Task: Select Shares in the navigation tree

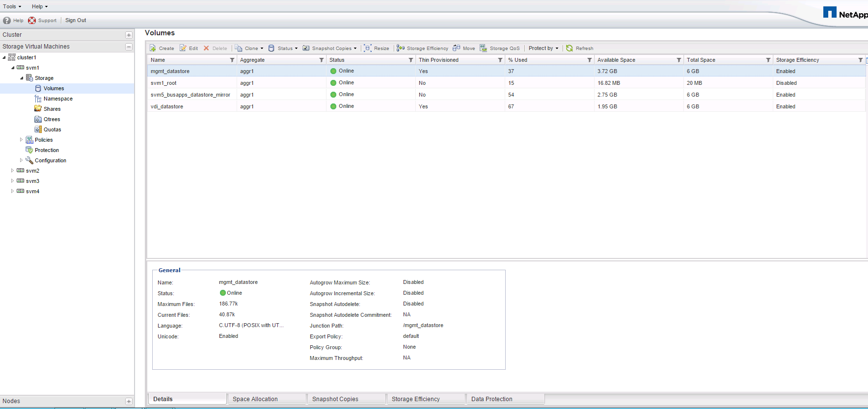Action: click(x=52, y=109)
